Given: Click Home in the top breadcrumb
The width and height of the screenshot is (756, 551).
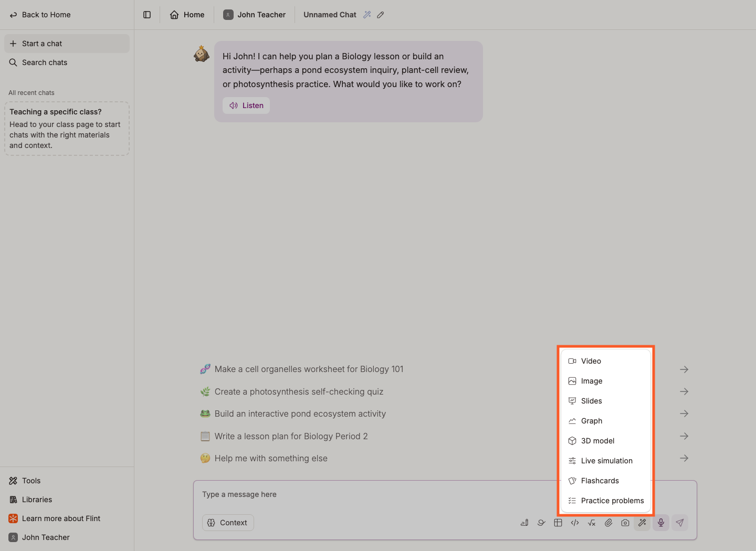Looking at the screenshot, I should tap(187, 15).
